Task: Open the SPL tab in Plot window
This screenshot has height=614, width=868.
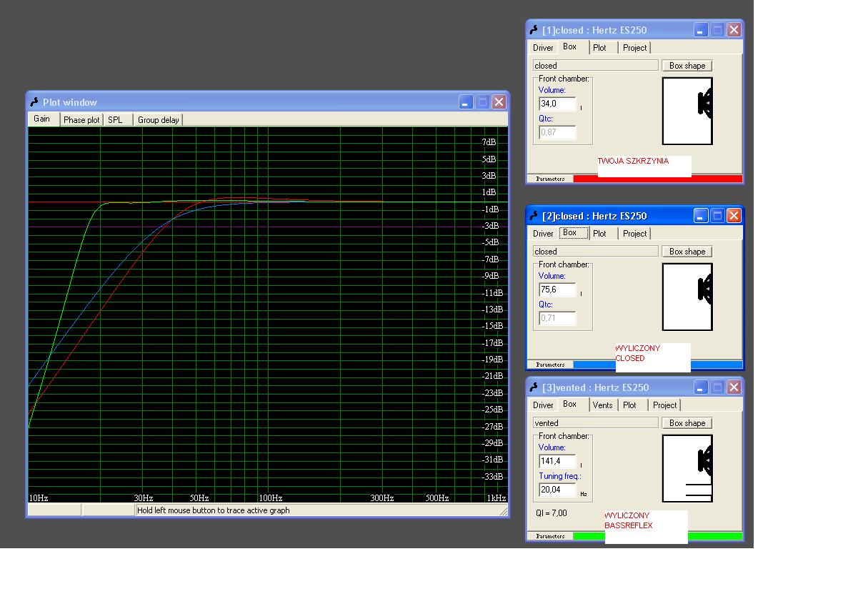Action: (x=116, y=120)
